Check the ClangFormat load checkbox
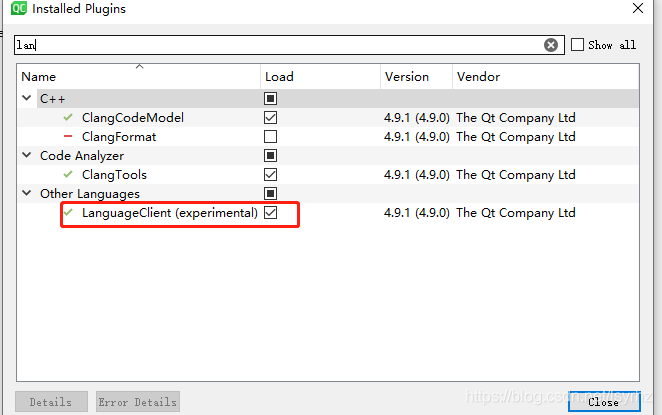 click(x=270, y=136)
